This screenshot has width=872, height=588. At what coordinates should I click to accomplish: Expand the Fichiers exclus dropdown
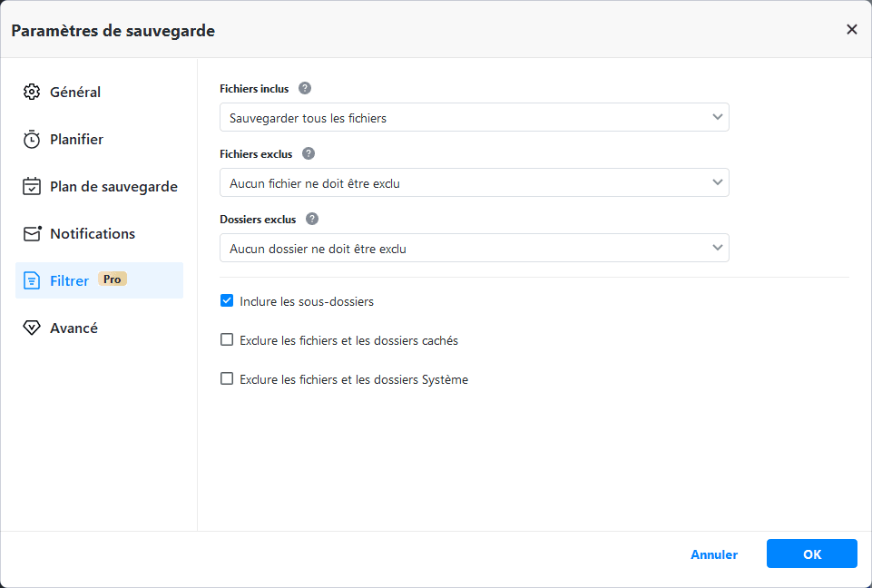(x=474, y=182)
